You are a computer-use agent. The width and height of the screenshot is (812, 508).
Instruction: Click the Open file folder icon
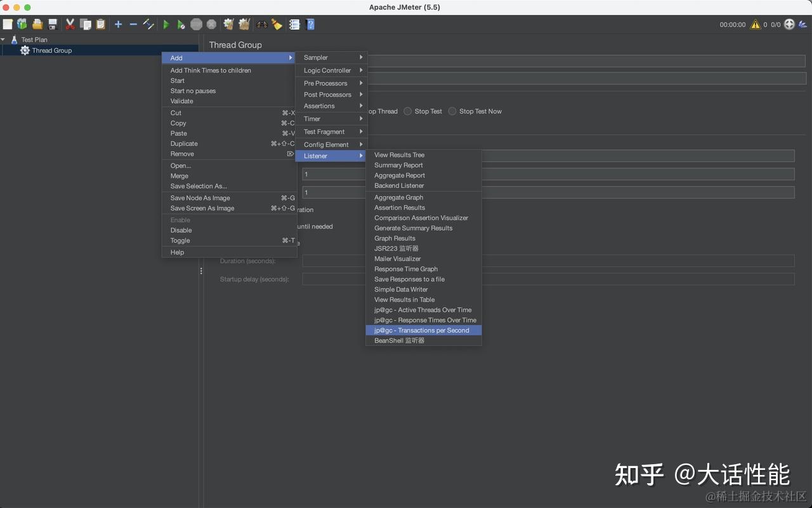click(37, 24)
